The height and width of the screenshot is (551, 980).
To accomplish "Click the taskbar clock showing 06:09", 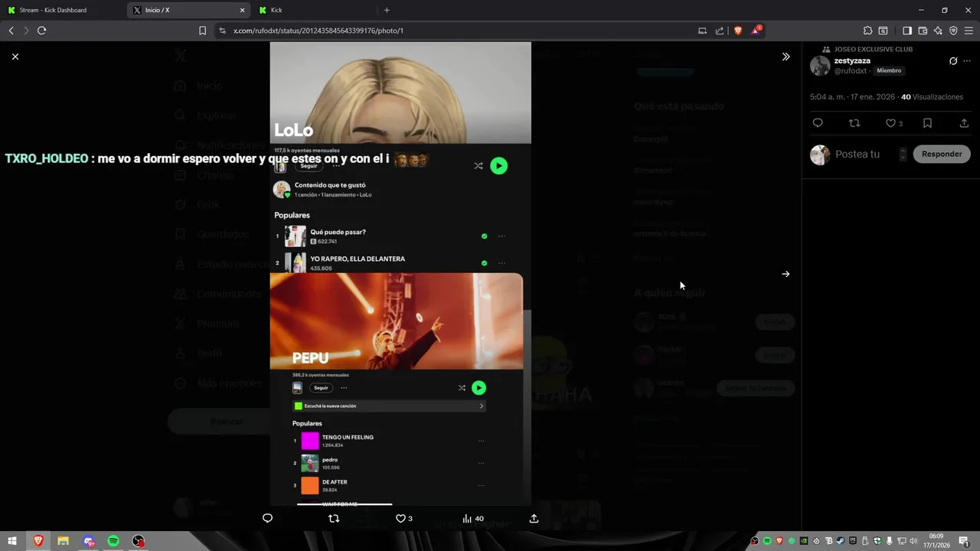I will click(x=936, y=541).
